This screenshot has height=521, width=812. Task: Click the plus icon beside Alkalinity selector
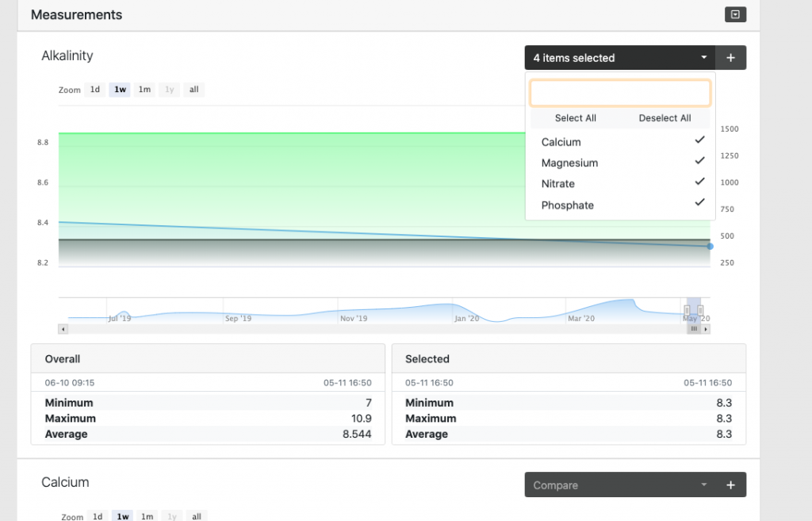(730, 58)
